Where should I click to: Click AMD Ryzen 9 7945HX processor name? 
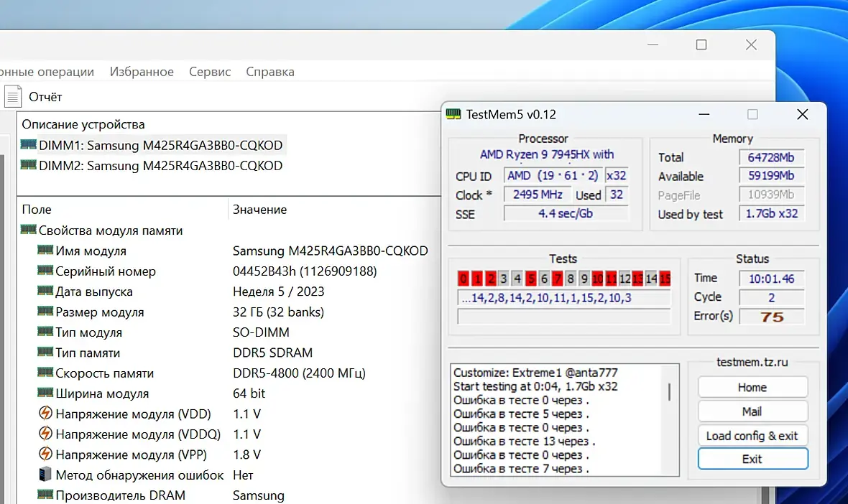point(547,154)
